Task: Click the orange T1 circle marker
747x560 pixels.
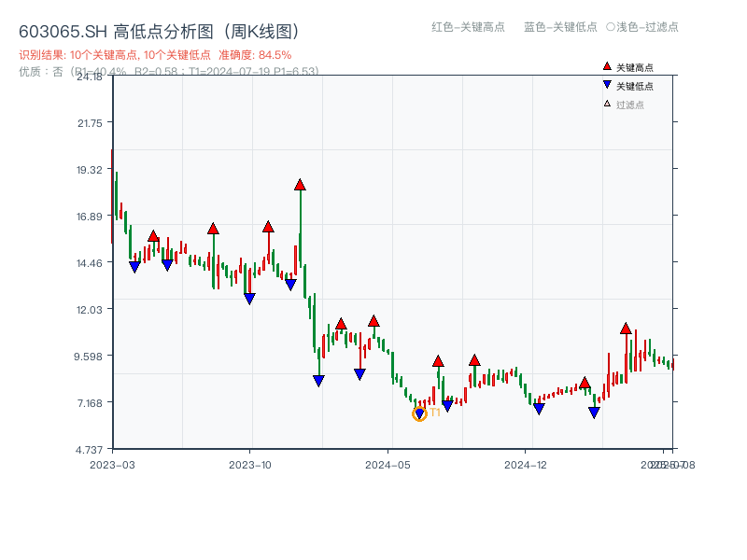Action: pyautogui.click(x=419, y=413)
